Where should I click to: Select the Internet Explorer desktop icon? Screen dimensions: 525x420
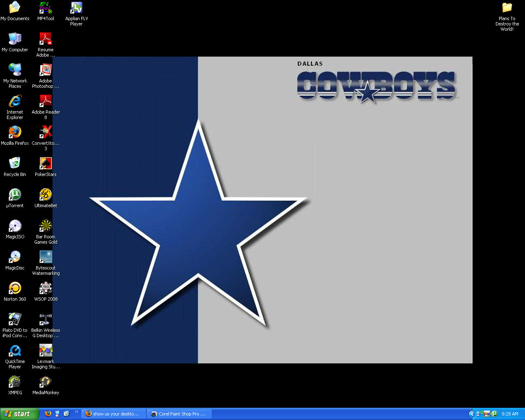[15, 107]
